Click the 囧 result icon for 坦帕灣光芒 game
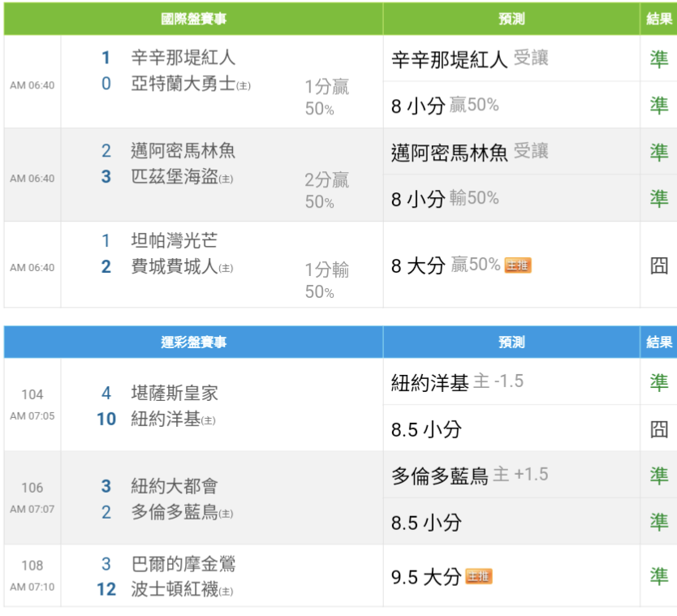This screenshot has height=616, width=677. (659, 265)
